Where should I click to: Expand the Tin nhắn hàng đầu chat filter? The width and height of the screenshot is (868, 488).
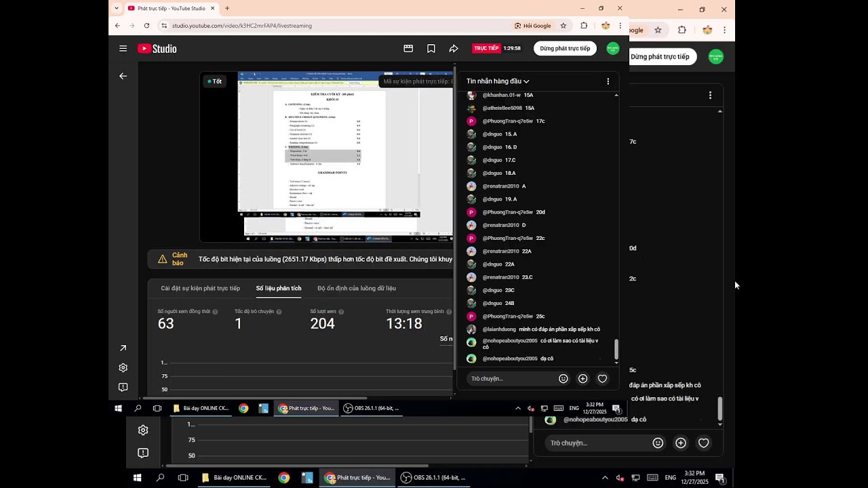[x=498, y=81]
